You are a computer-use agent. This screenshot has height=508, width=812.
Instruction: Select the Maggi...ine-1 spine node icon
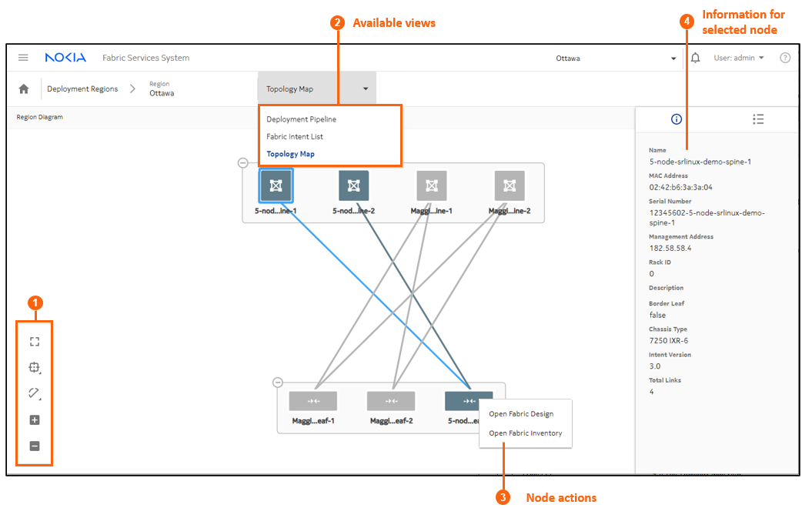coord(432,185)
